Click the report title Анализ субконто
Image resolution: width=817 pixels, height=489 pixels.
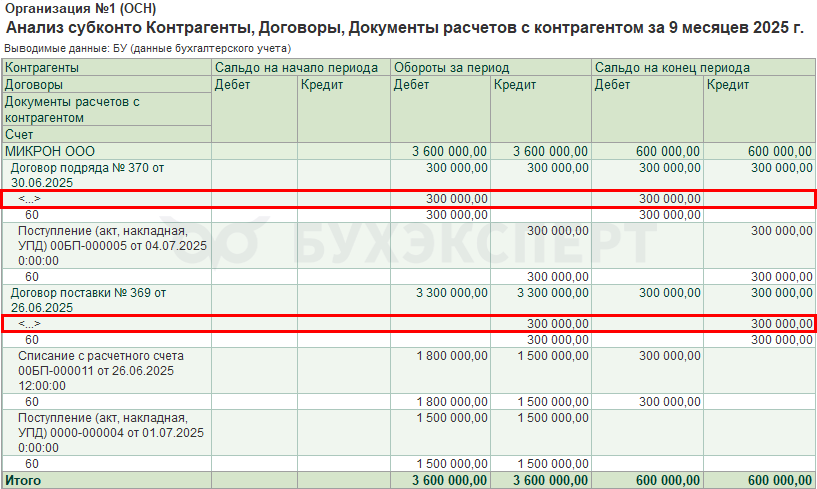(x=404, y=28)
